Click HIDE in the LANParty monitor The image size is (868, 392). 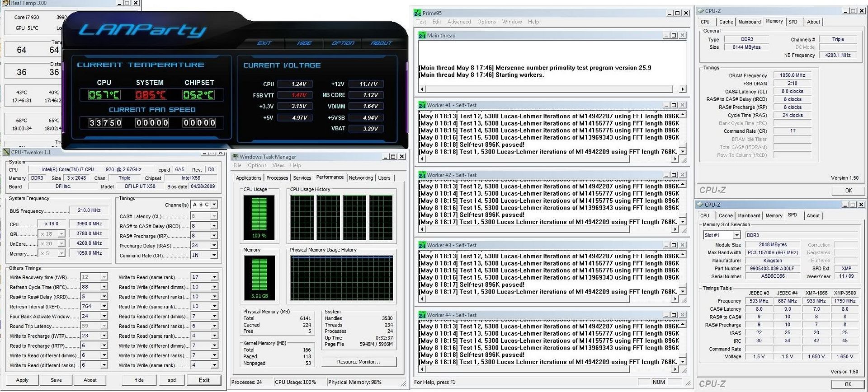[304, 43]
